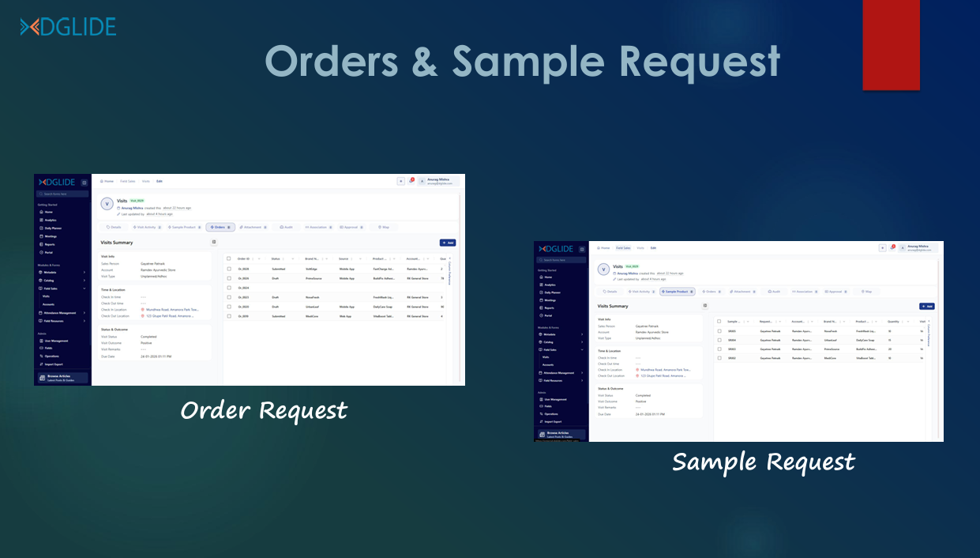
Task: Click layout icon beside Visits Summary, Order Request screenshot
Action: [x=214, y=242]
